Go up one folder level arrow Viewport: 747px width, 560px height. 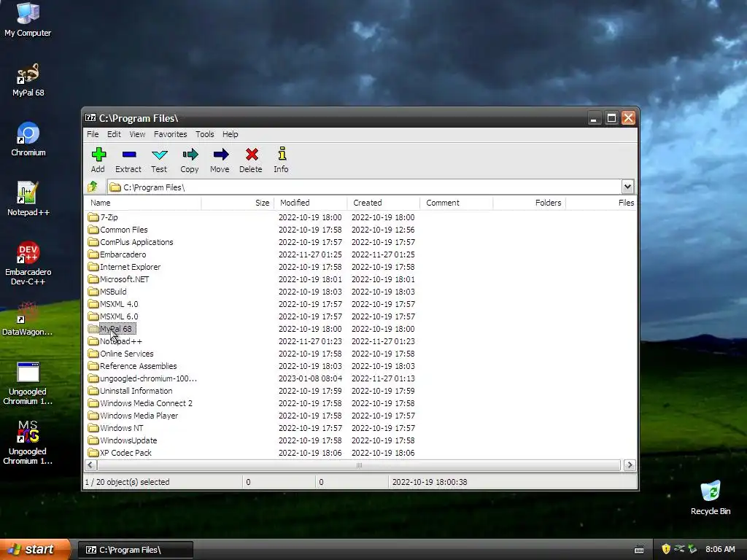(x=93, y=187)
